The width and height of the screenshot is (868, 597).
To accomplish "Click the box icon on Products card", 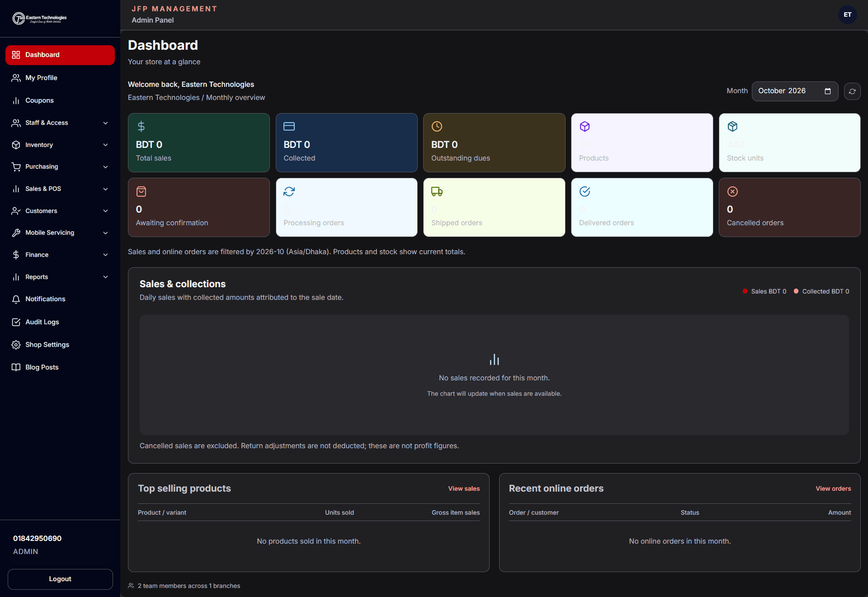I will (x=585, y=126).
